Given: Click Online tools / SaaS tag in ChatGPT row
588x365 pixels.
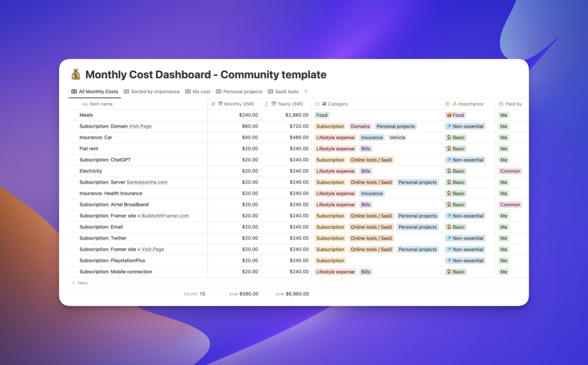Looking at the screenshot, I should [372, 160].
